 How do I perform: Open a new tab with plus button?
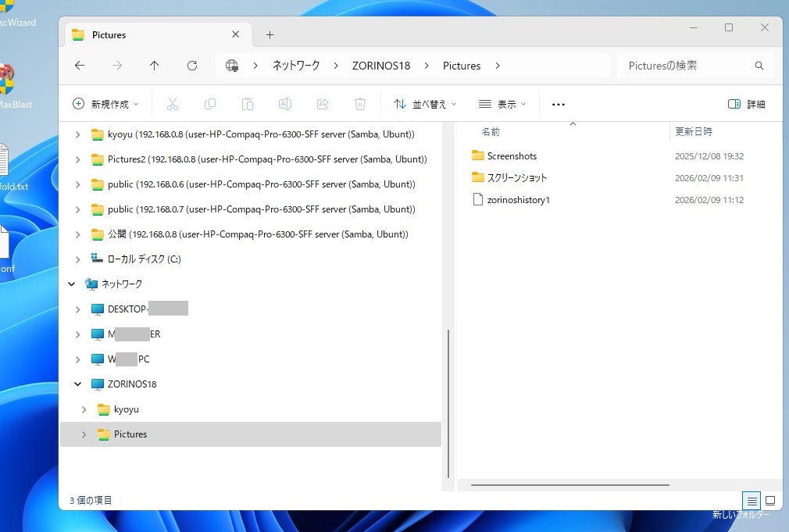coord(270,35)
